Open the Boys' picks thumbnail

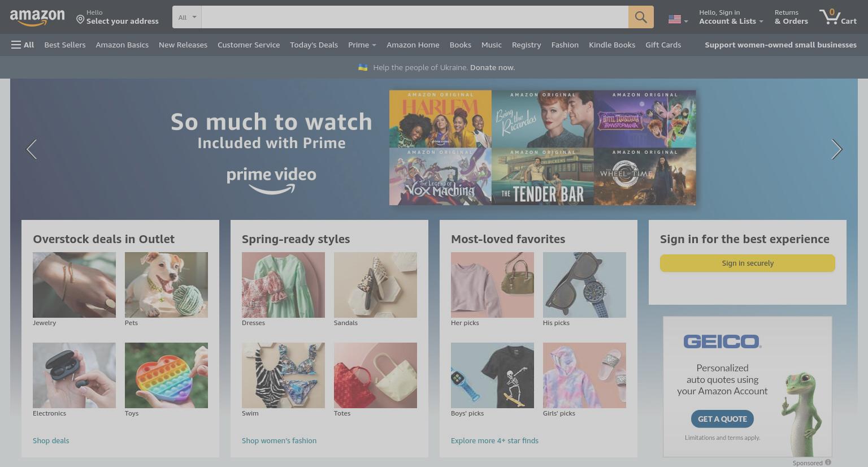click(x=492, y=375)
